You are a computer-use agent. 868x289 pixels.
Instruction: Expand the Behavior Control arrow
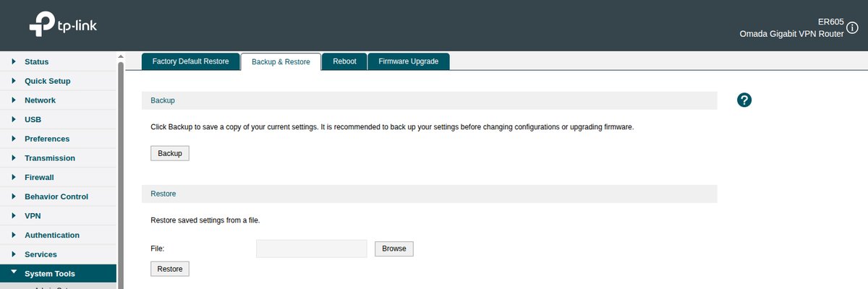[14, 197]
